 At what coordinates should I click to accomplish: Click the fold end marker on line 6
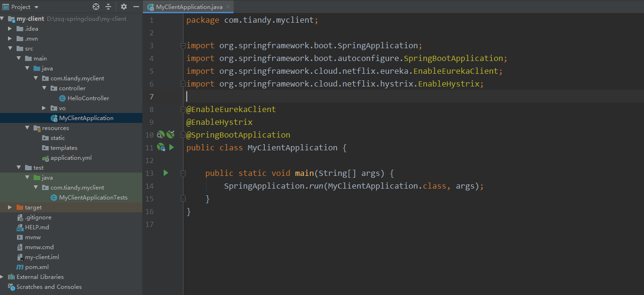click(183, 84)
